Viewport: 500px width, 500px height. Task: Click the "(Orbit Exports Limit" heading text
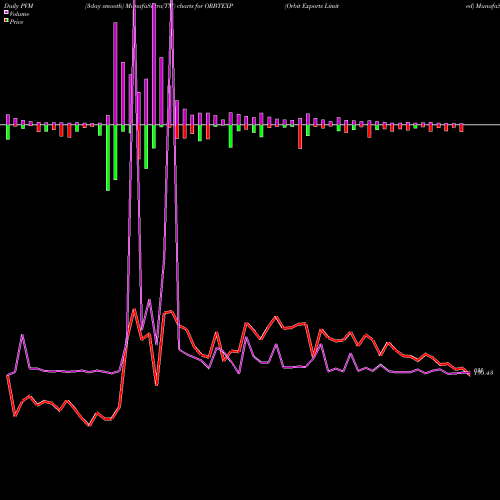point(312,6)
